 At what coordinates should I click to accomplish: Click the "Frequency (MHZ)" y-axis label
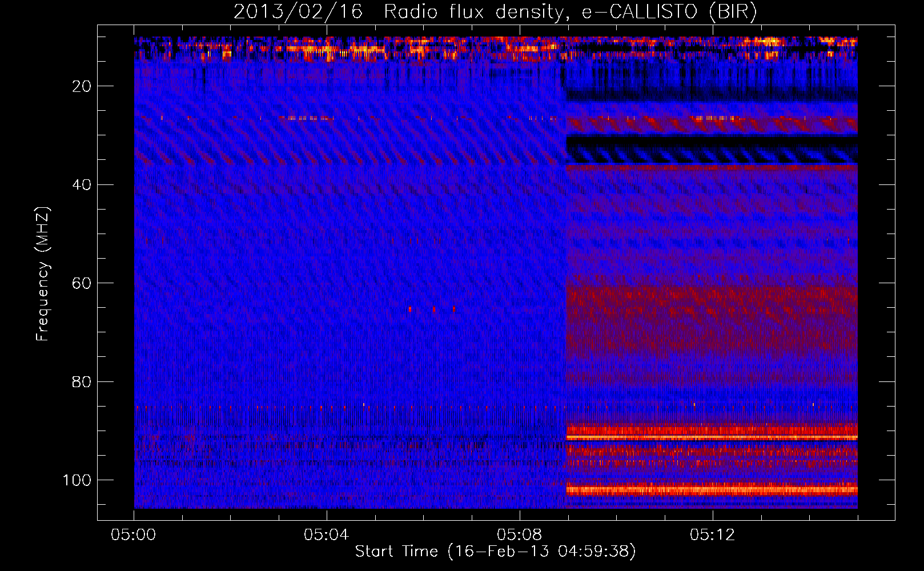pos(43,274)
